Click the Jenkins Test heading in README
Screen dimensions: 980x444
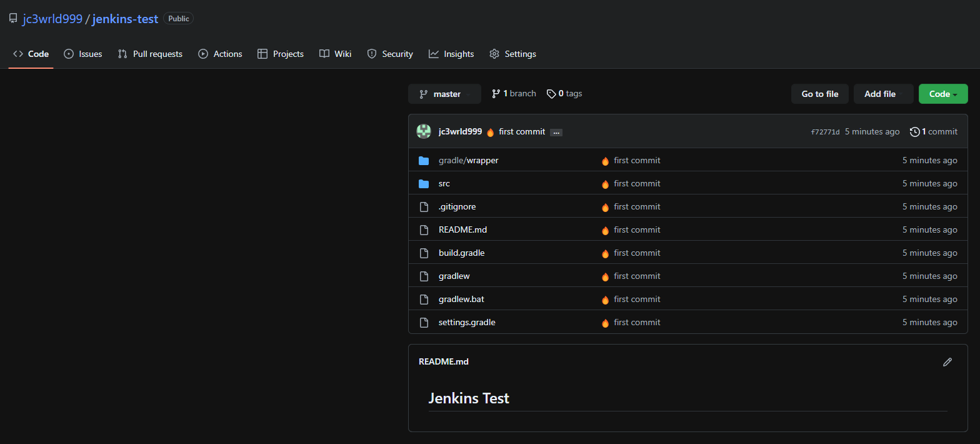[469, 398]
